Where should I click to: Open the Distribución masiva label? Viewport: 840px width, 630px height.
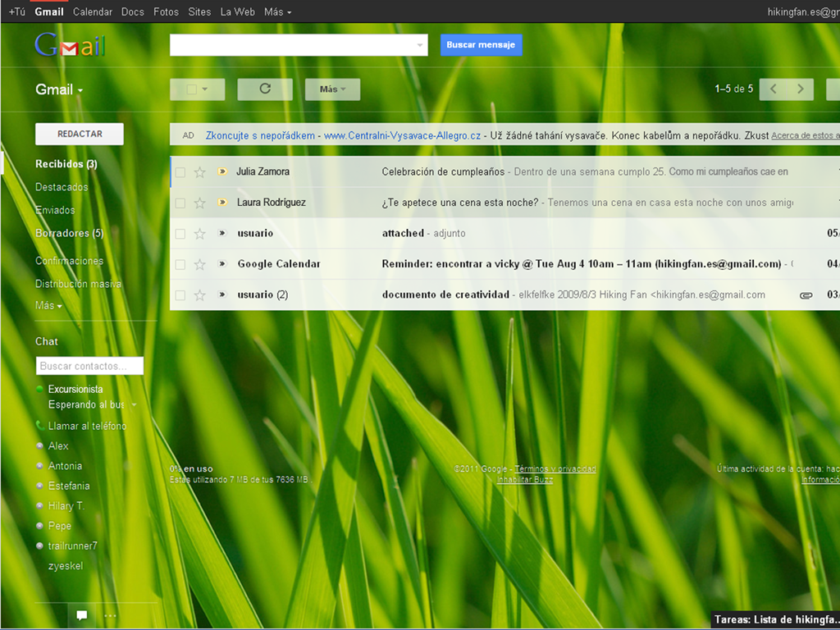pos(78,284)
